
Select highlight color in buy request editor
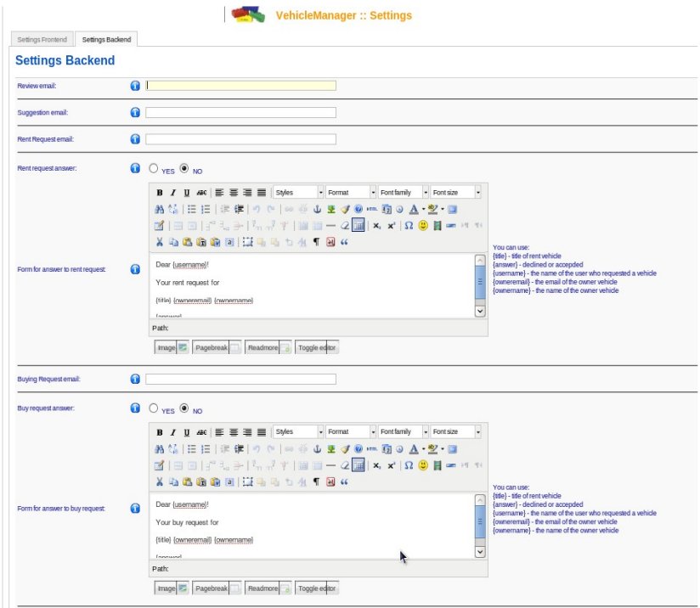click(432, 448)
